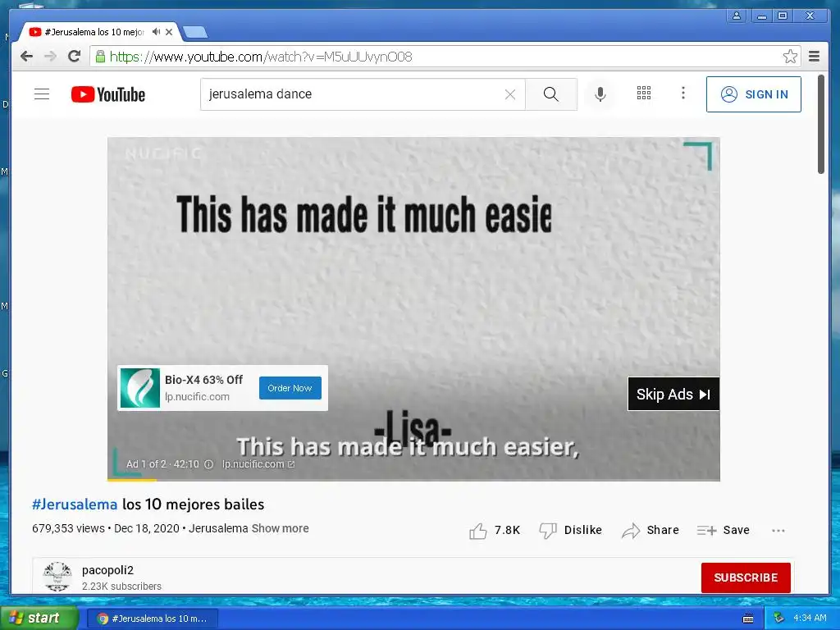
Task: Click the Bio-X4 63% Off ad title
Action: tap(203, 380)
